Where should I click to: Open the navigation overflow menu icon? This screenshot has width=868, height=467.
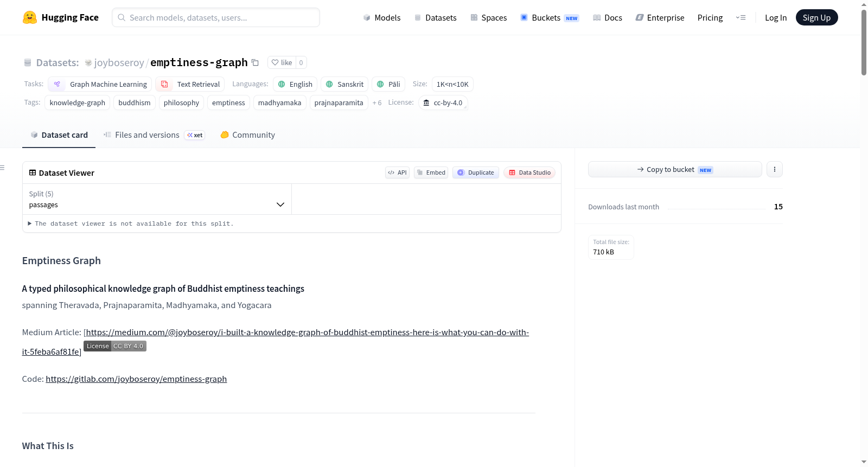[x=741, y=17]
